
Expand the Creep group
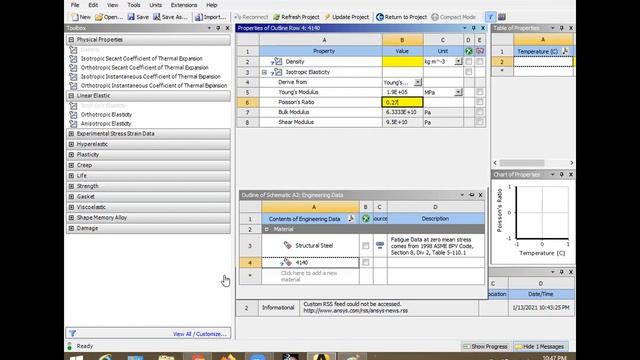[x=71, y=165]
